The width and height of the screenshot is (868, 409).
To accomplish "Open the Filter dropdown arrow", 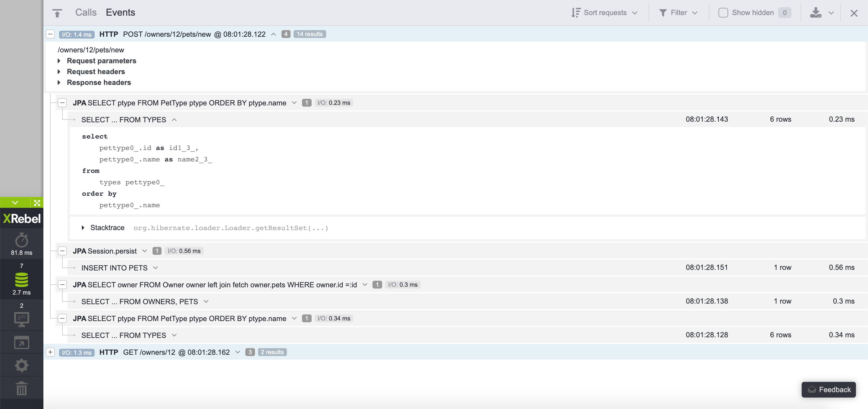I will [695, 13].
